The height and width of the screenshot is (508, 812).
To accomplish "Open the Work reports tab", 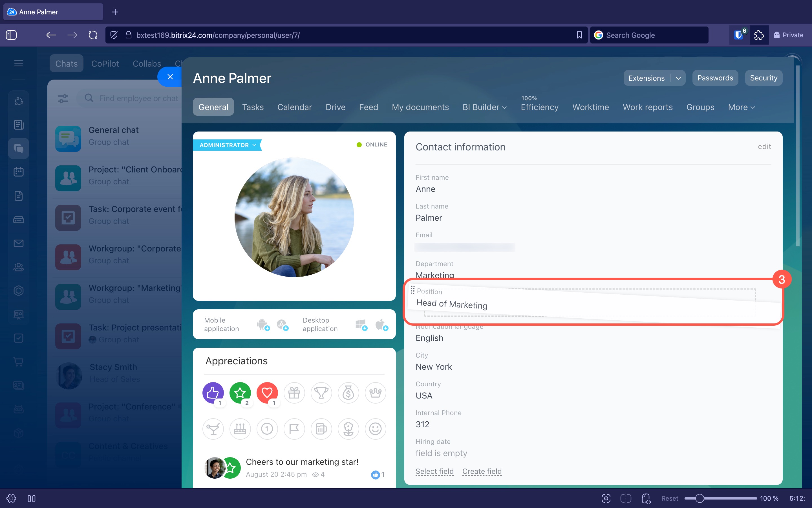I will (648, 107).
